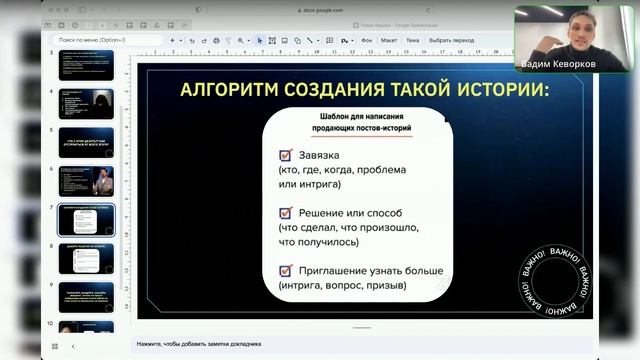This screenshot has height=360, width=640.
Task: Click the checkbox next to Решение или способ
Action: click(x=285, y=213)
